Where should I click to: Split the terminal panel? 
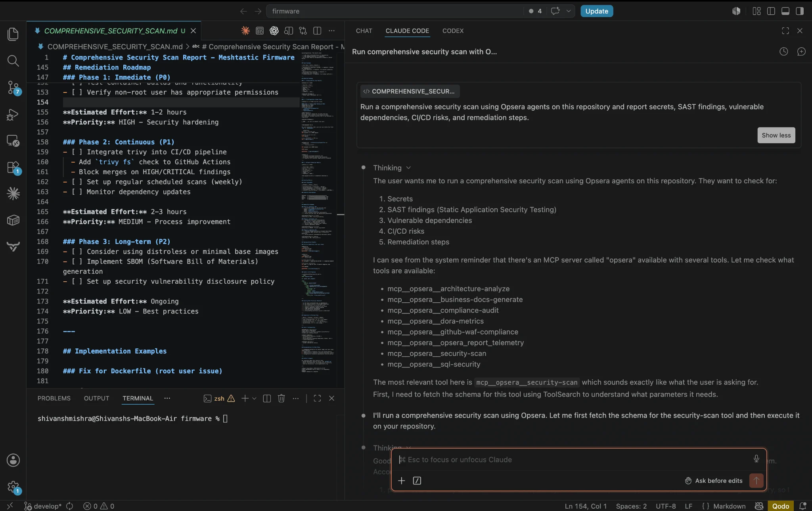coord(267,398)
